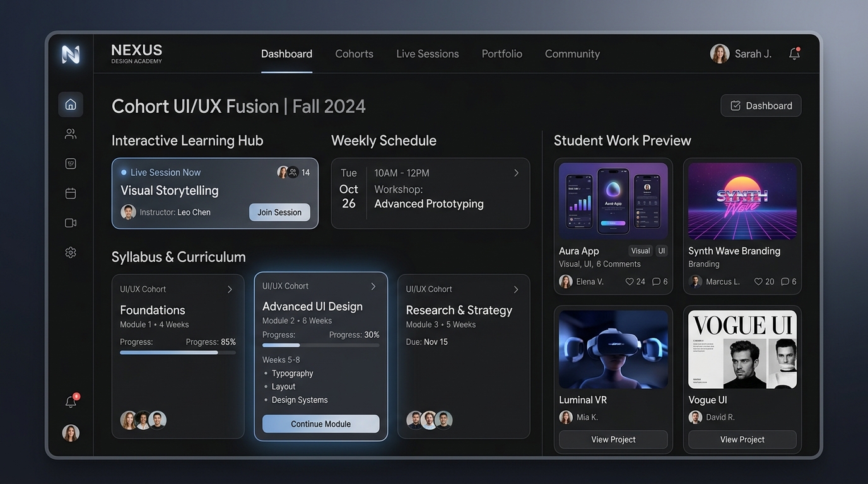
Task: Click View Project under Luminal VR
Action: (x=613, y=439)
